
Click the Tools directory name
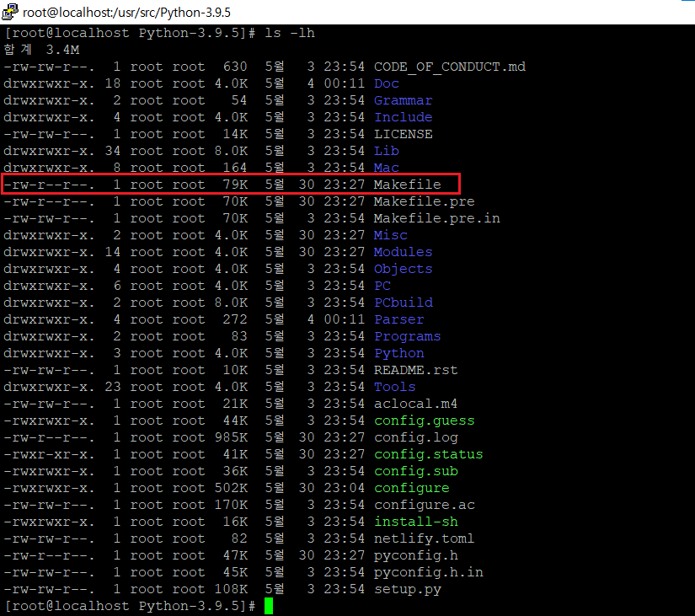click(x=394, y=387)
